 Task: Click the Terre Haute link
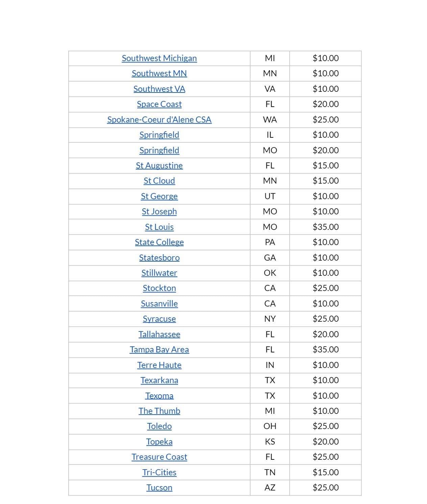159,365
